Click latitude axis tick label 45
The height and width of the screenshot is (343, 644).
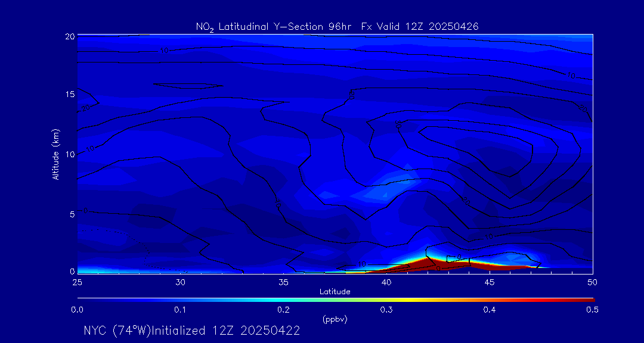(x=490, y=282)
